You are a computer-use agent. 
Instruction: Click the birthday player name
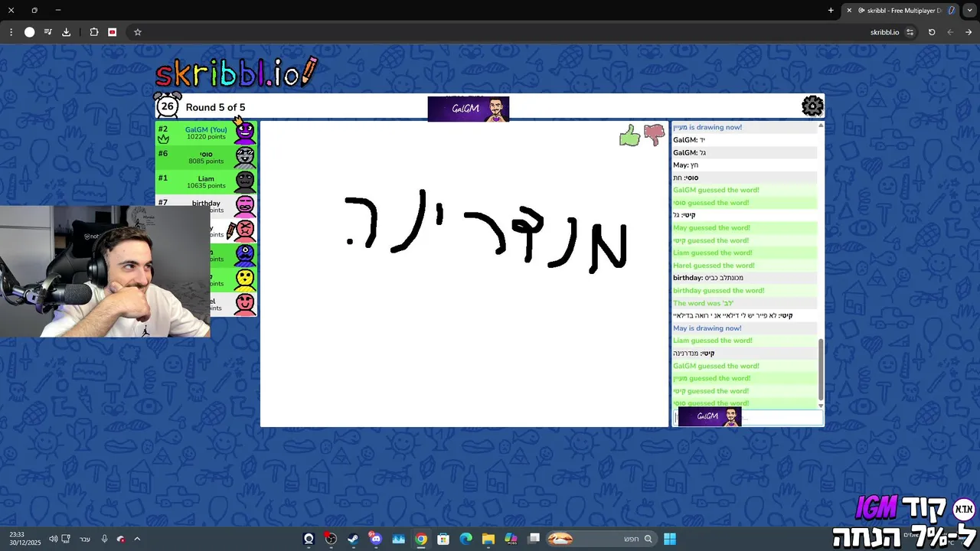click(x=206, y=203)
